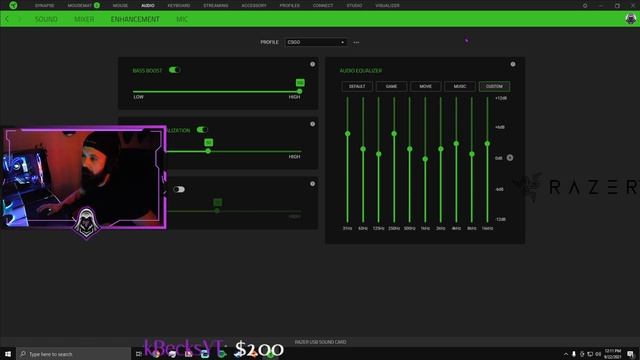The image size is (640, 360).
Task: Click the dimmed third enhancement slider handle
Action: [217, 211]
